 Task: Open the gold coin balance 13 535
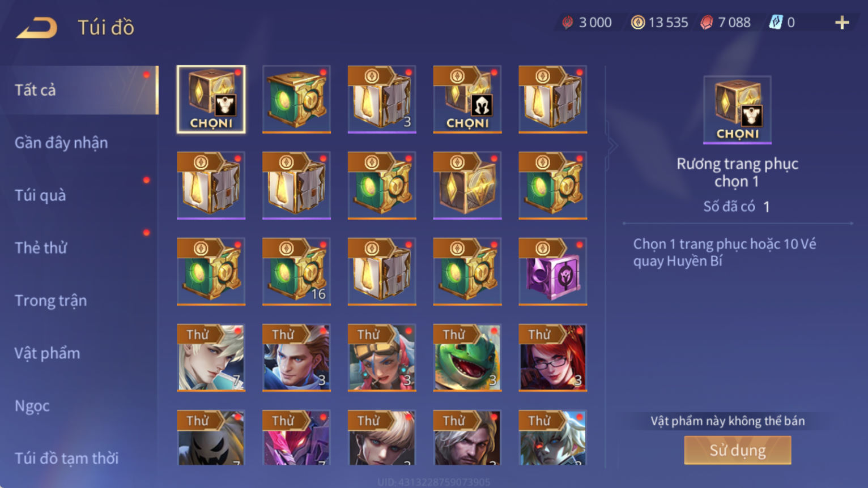(x=659, y=23)
